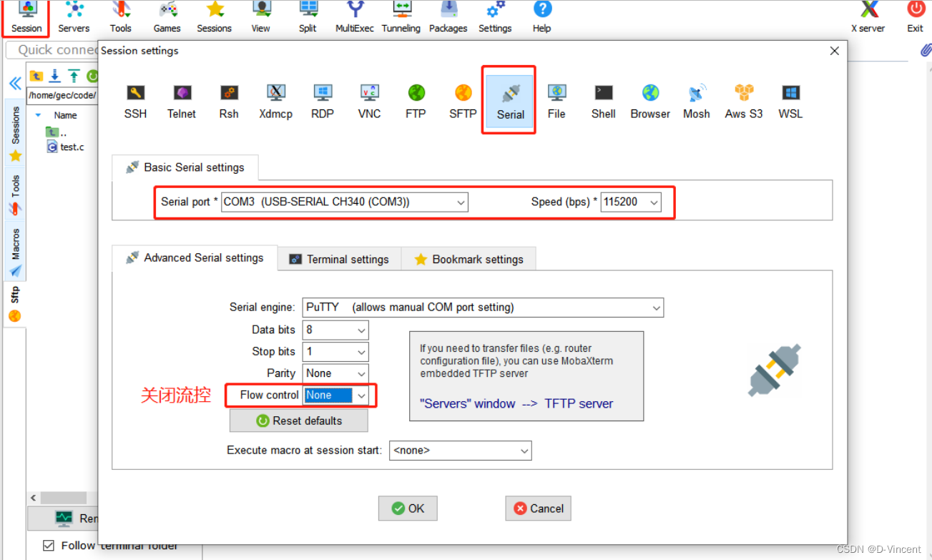This screenshot has width=932, height=560.
Task: Select the VNC session type
Action: click(x=369, y=102)
